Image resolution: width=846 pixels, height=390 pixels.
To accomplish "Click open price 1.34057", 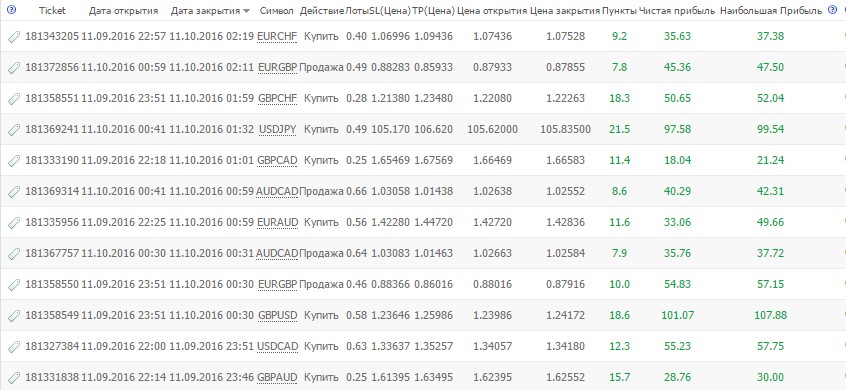I will (493, 346).
